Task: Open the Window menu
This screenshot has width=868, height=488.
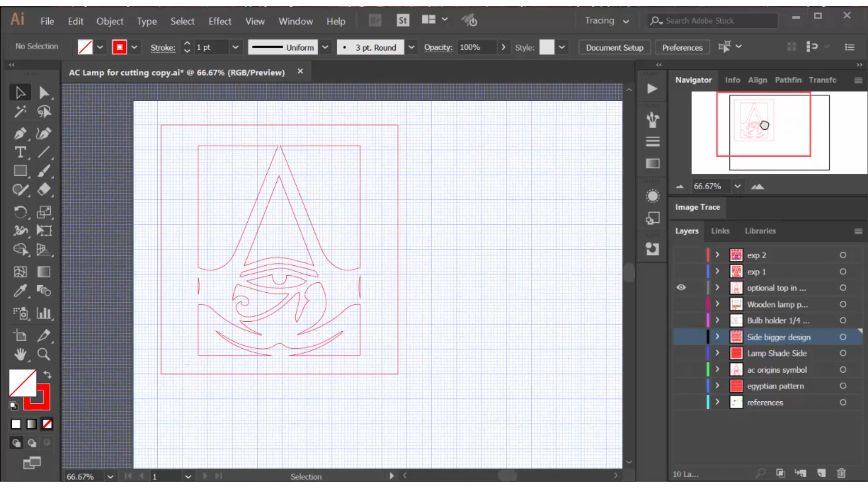Action: [296, 21]
